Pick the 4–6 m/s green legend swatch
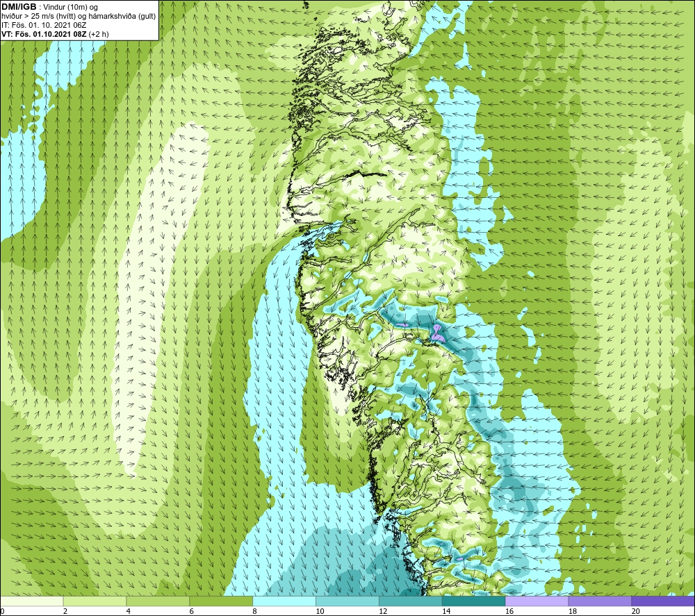Screen dimensions: 695x616 [x=158, y=601]
